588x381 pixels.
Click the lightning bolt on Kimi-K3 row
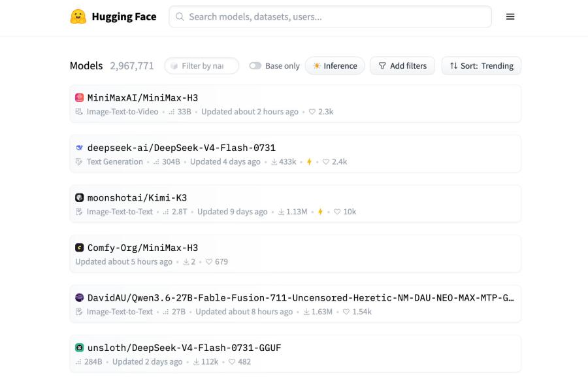point(320,212)
